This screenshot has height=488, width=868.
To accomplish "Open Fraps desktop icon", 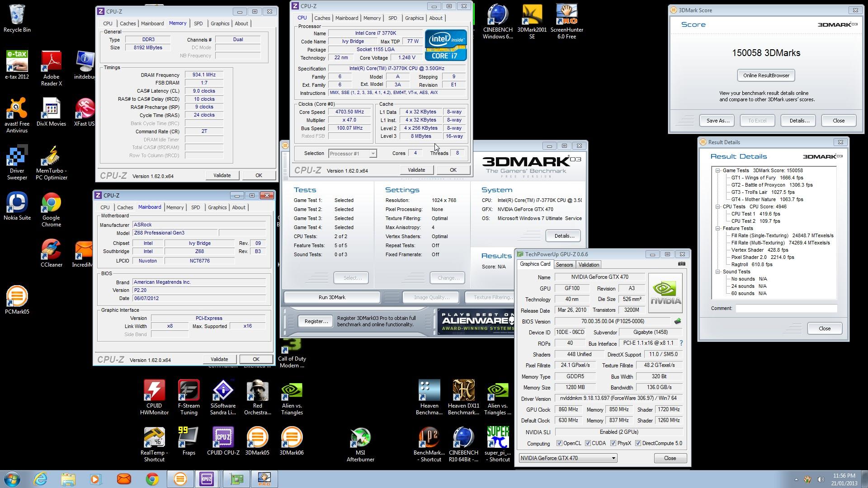I will point(189,441).
